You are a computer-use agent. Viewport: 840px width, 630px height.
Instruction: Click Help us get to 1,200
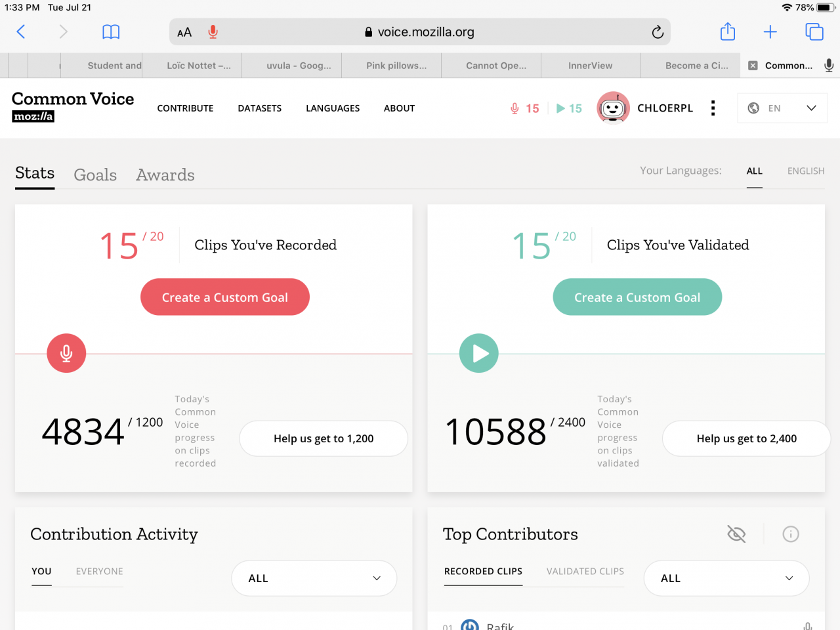tap(324, 438)
